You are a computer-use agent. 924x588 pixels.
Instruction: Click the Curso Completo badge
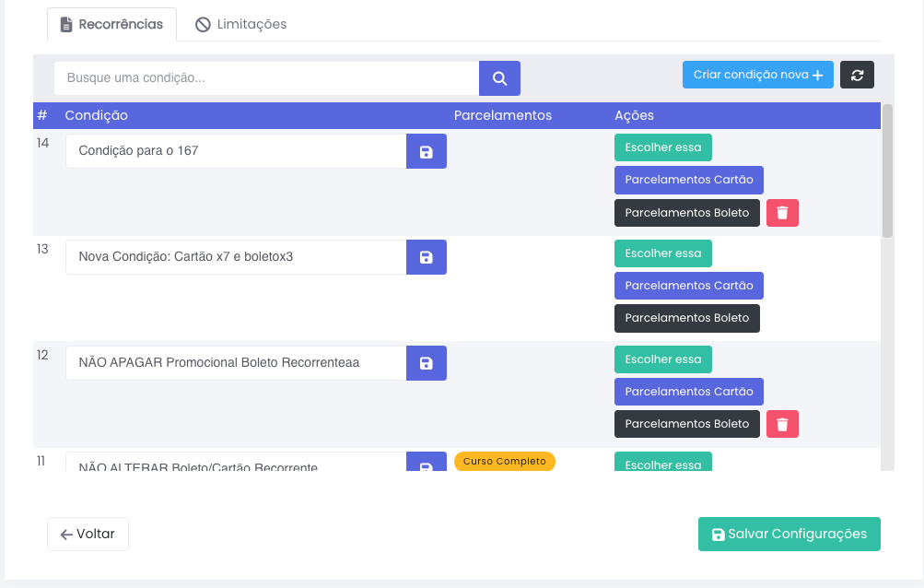[504, 461]
